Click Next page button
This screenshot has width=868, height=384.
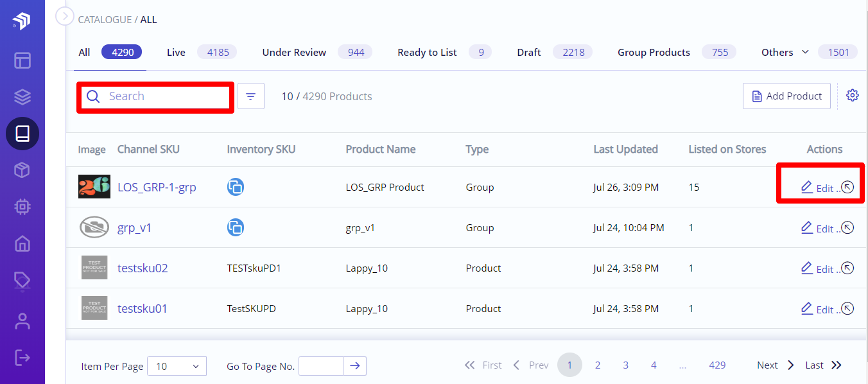tap(776, 365)
